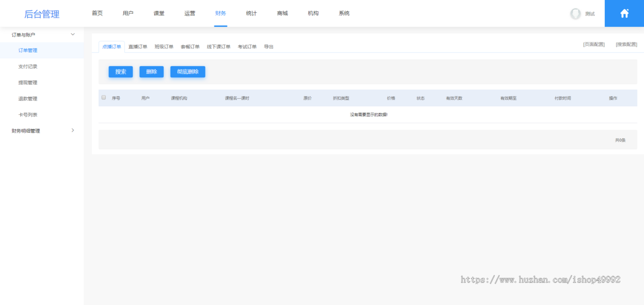The height and width of the screenshot is (305, 644).
Task: Switch to the 班级订单 tab
Action: tap(164, 47)
